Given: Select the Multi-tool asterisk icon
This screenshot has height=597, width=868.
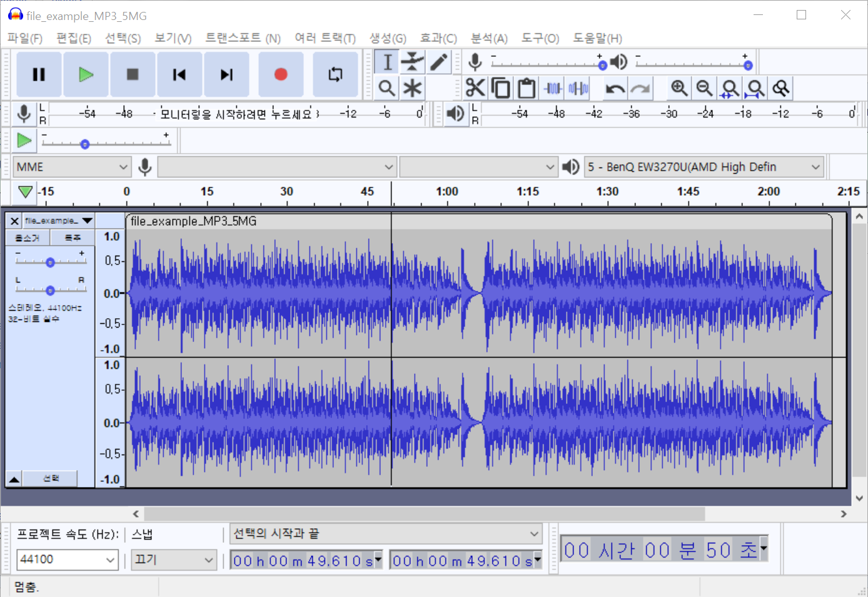Looking at the screenshot, I should click(x=413, y=88).
